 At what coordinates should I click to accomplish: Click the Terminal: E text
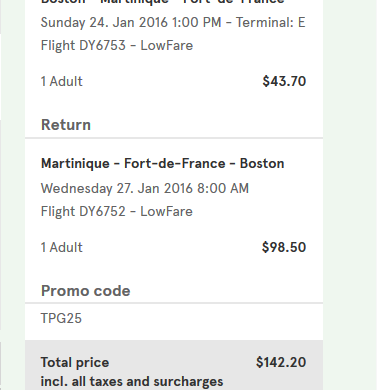point(270,23)
